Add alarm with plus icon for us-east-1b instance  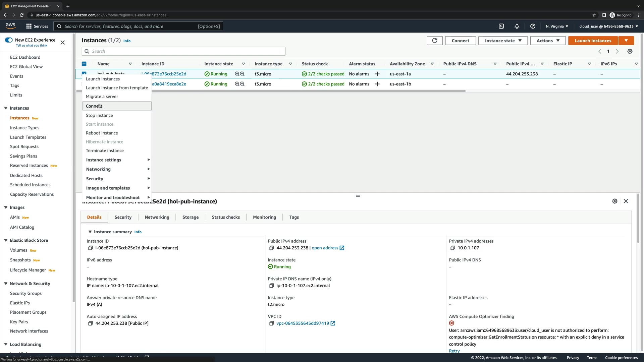[x=377, y=84]
